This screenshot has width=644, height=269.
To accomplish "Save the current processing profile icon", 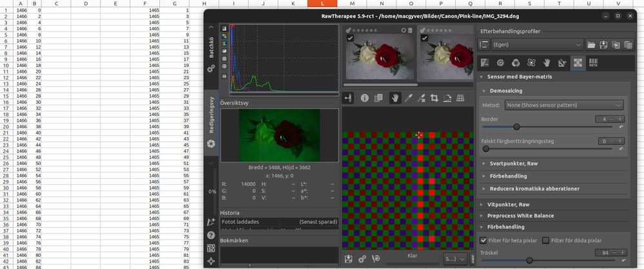I will [604, 45].
